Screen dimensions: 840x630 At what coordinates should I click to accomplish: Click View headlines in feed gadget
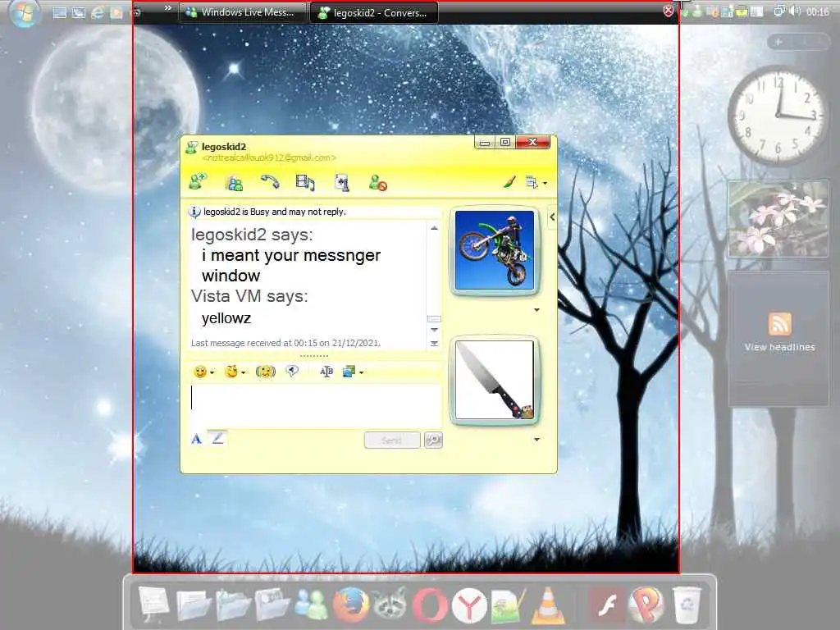(x=779, y=347)
